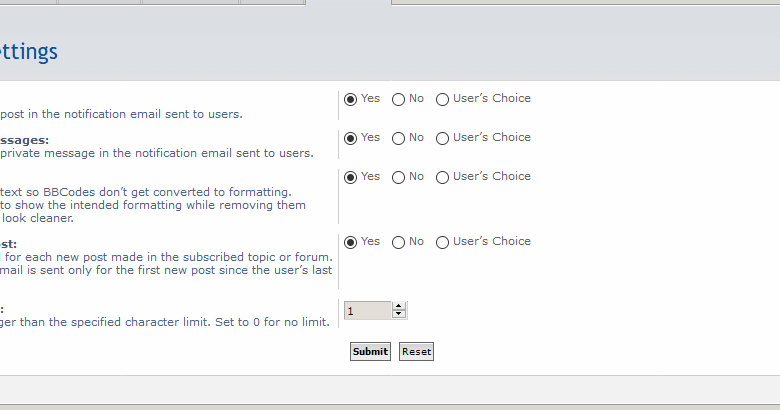Select Yes for the BBCodes text option
This screenshot has height=410, width=780.
(351, 177)
